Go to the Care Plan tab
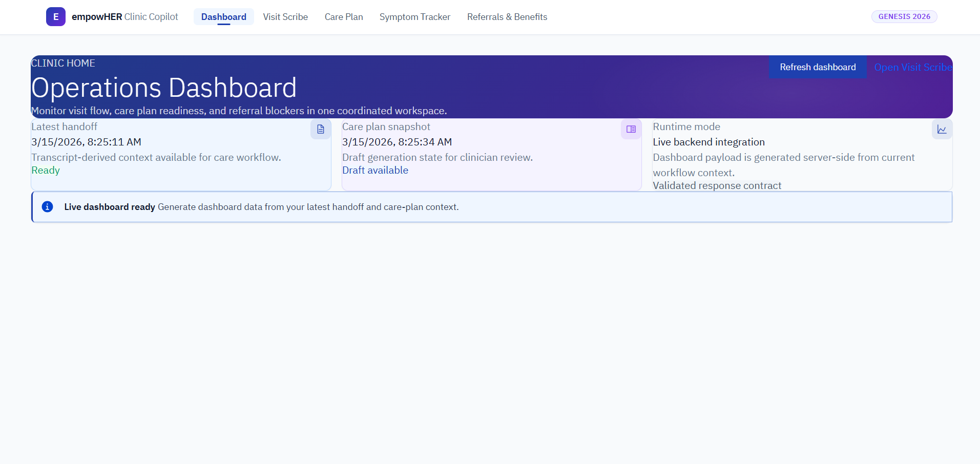Screen dimensions: 980x464 (344, 17)
